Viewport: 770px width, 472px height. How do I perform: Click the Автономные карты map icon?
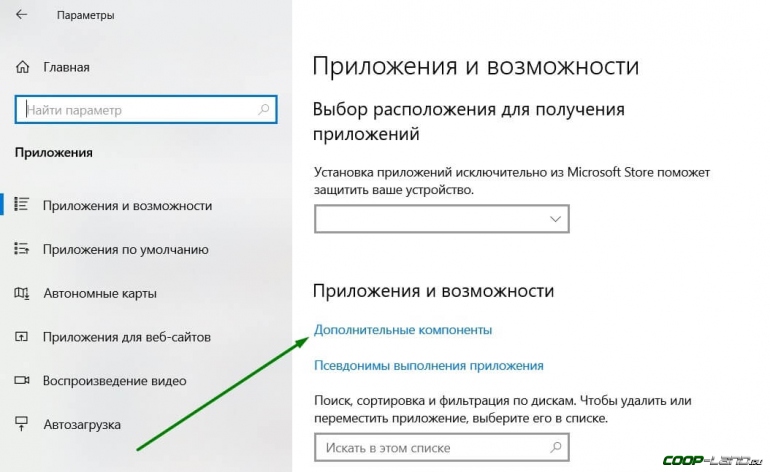coord(22,293)
